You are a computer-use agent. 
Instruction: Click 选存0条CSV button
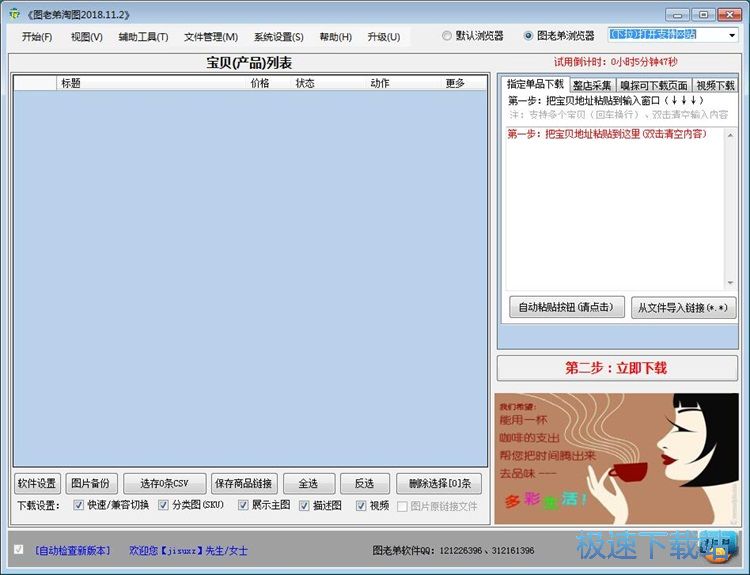click(165, 483)
